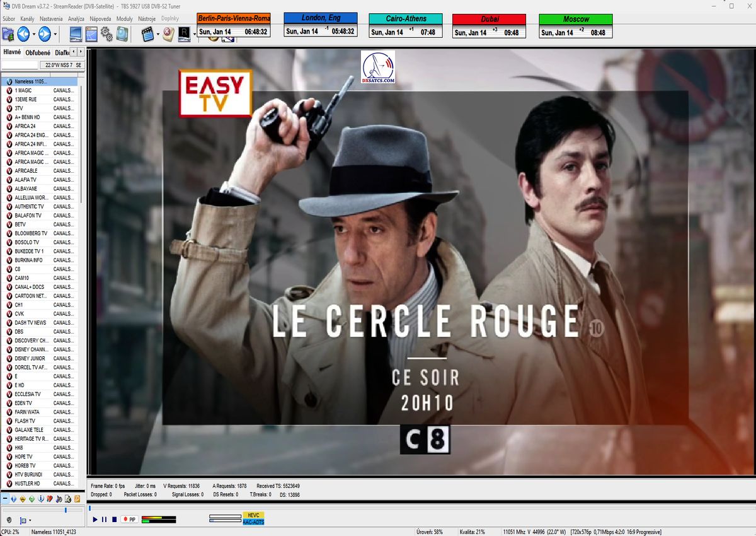The width and height of the screenshot is (756, 536).
Task: Adjust the volume slider below channel list
Action: tap(66, 510)
